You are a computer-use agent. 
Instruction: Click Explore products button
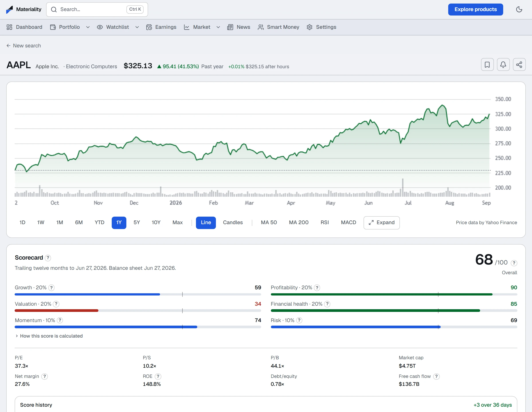point(475,10)
